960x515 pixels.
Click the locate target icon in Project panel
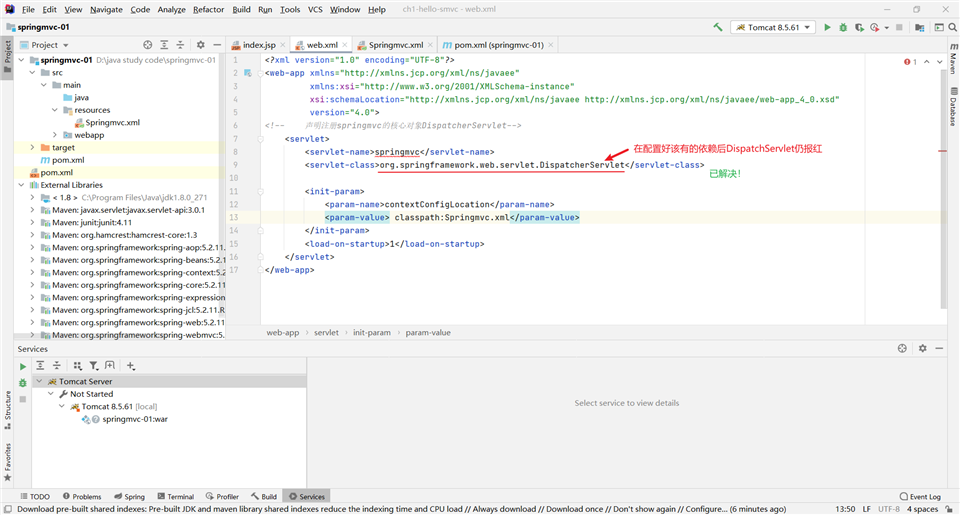point(148,45)
